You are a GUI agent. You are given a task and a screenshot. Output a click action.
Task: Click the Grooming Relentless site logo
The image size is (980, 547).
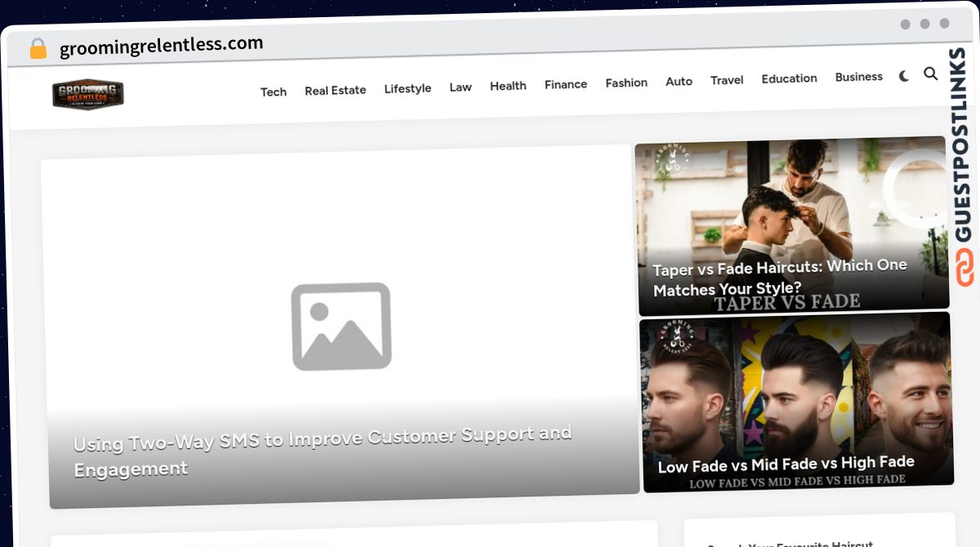click(x=87, y=95)
